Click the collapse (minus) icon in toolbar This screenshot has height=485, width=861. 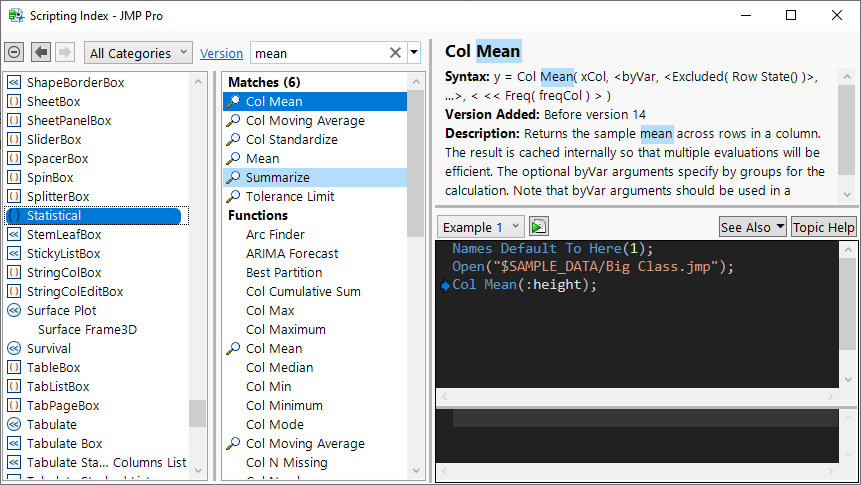(14, 52)
